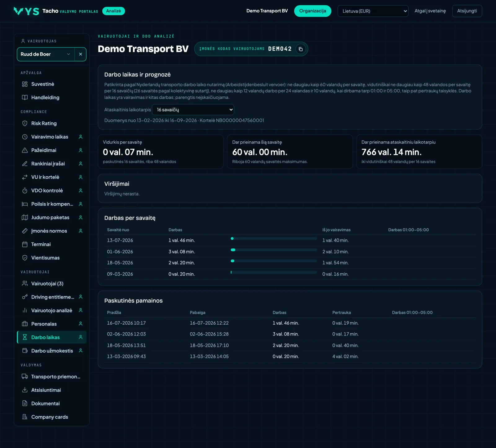
Task: Open Company cards building icon
Action: pyautogui.click(x=25, y=417)
